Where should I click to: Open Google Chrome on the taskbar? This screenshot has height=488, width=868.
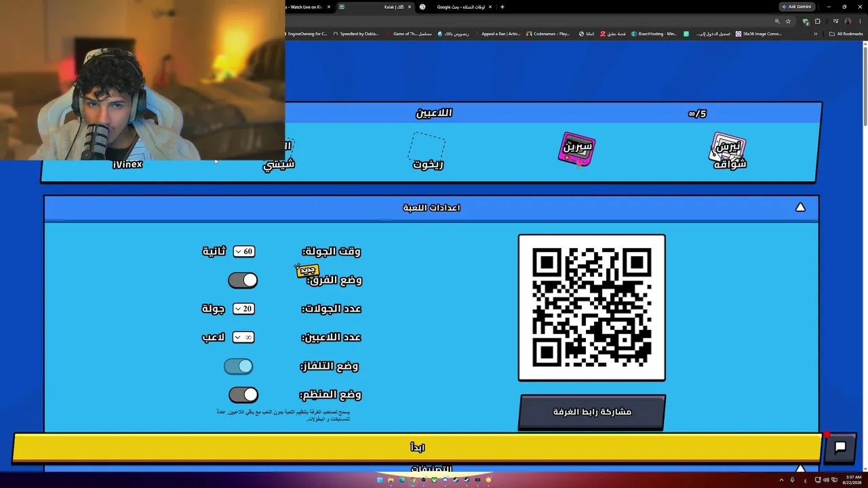pyautogui.click(x=412, y=480)
